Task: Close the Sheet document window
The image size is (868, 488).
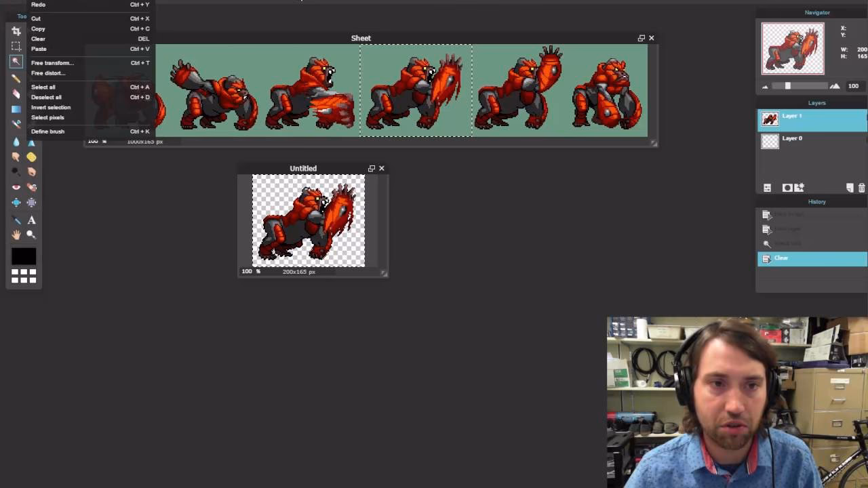Action: click(652, 39)
